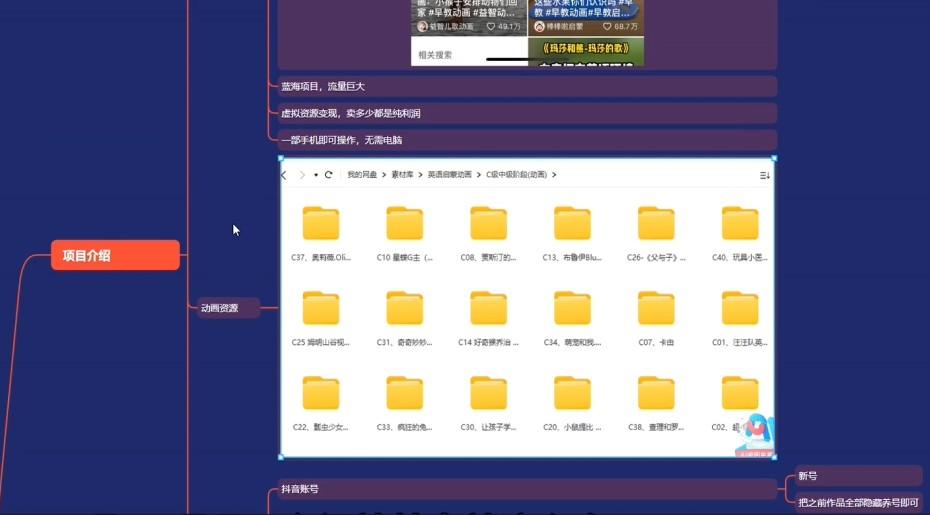Click the refresh icon in file browser

[328, 175]
